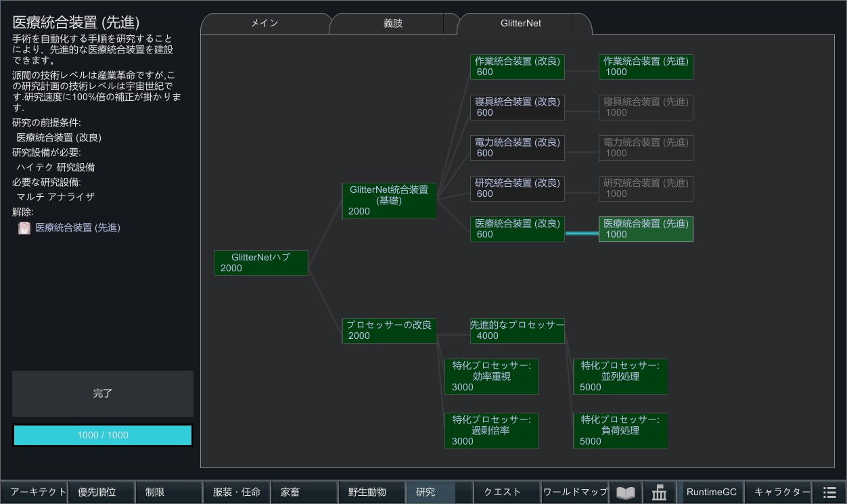Select 電力統合装置 (改良) research node
The image size is (847, 504).
(x=518, y=148)
